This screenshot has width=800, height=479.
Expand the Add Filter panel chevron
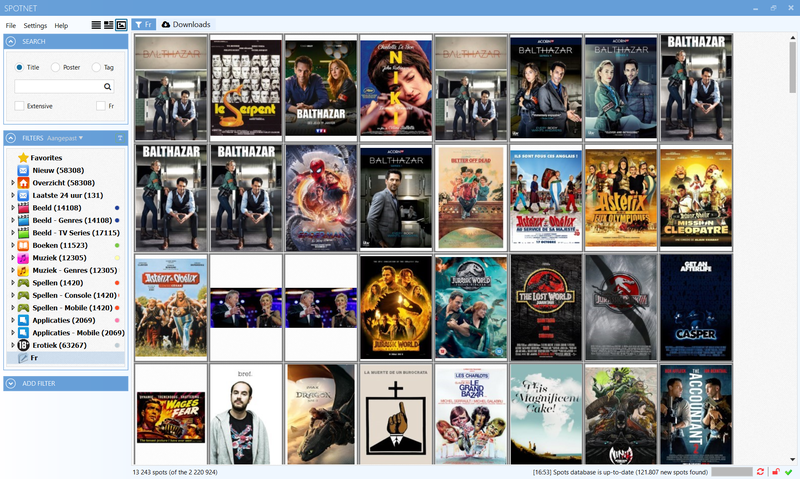coord(11,383)
